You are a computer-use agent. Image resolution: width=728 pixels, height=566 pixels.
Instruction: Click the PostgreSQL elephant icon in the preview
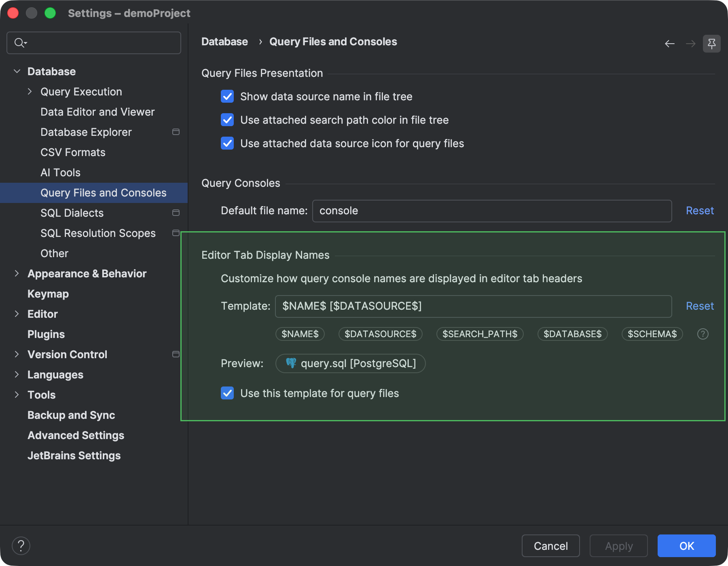(x=291, y=363)
